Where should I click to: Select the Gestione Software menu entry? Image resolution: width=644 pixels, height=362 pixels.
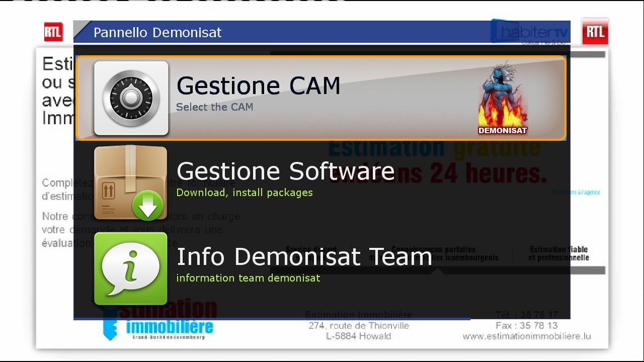[x=321, y=184]
